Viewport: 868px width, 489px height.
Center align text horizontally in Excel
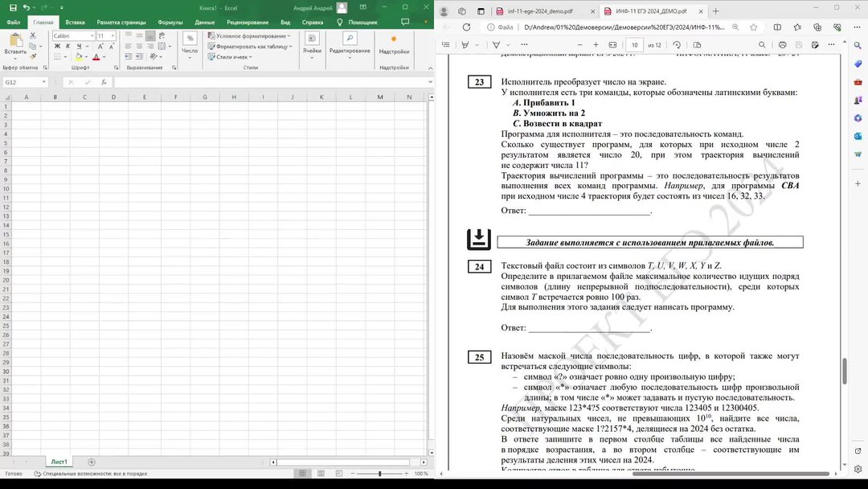[139, 46]
